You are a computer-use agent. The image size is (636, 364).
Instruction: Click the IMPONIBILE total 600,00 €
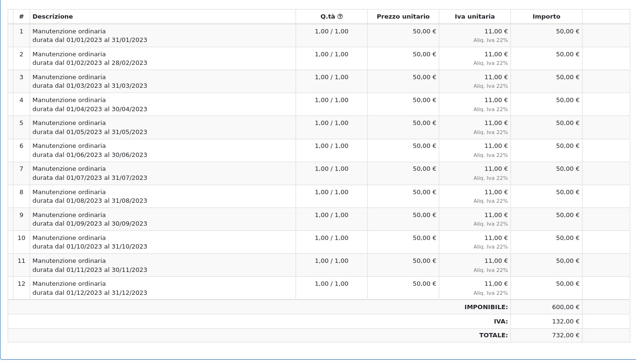[x=565, y=307]
